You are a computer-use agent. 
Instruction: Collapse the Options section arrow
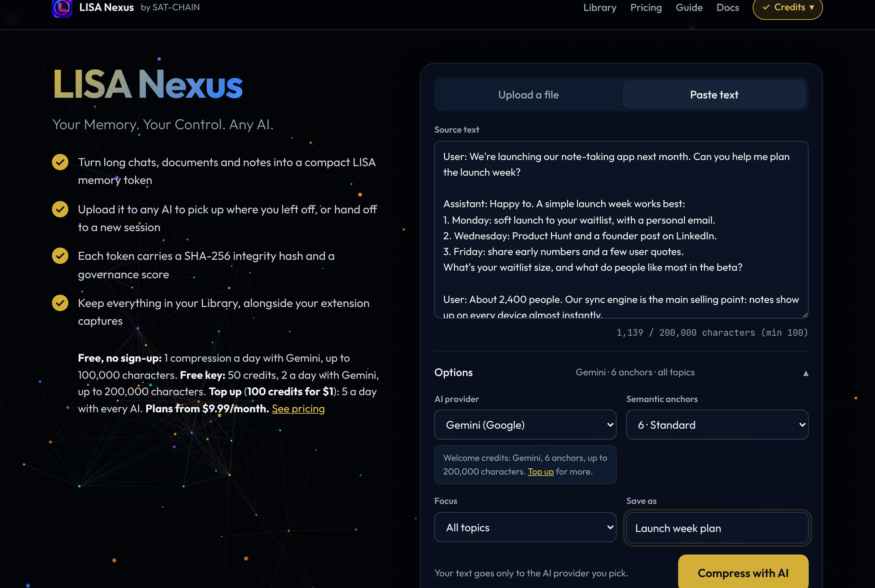(x=806, y=373)
